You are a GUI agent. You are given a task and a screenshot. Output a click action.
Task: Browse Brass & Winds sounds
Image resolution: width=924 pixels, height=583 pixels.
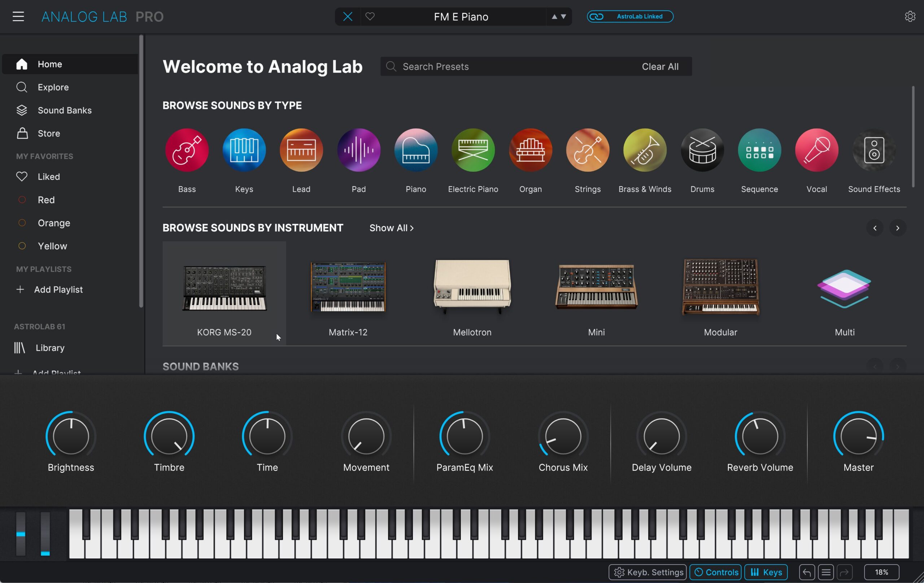coord(645,150)
